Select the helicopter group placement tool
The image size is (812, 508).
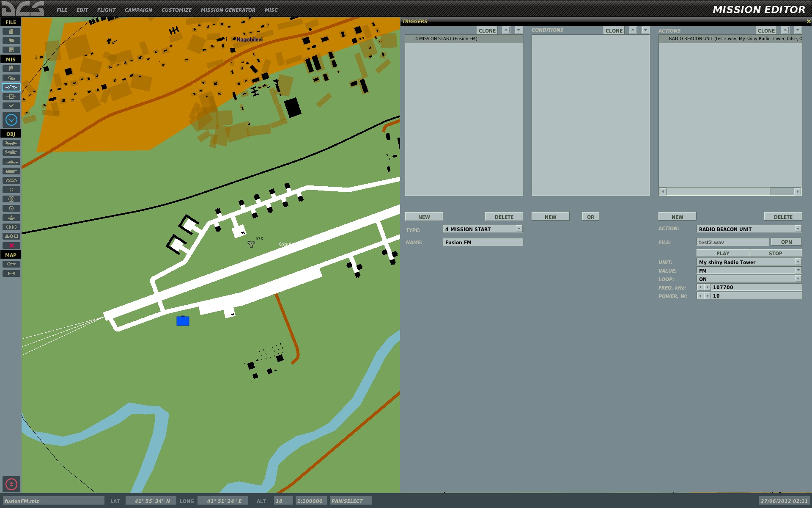[x=11, y=152]
